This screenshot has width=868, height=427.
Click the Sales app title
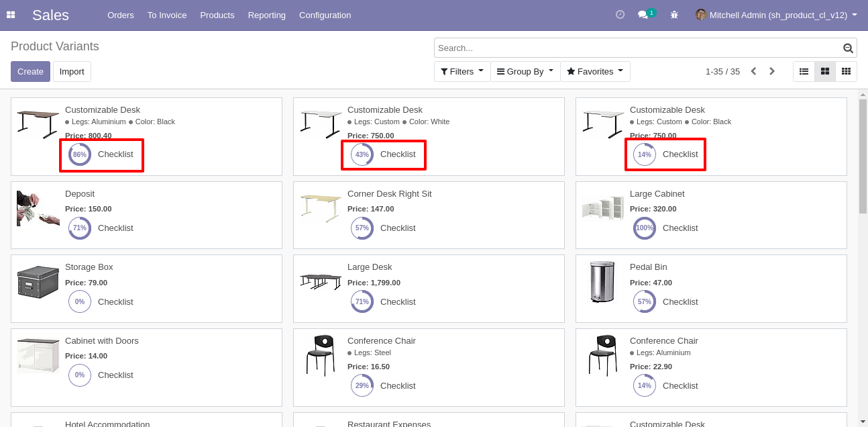(50, 15)
